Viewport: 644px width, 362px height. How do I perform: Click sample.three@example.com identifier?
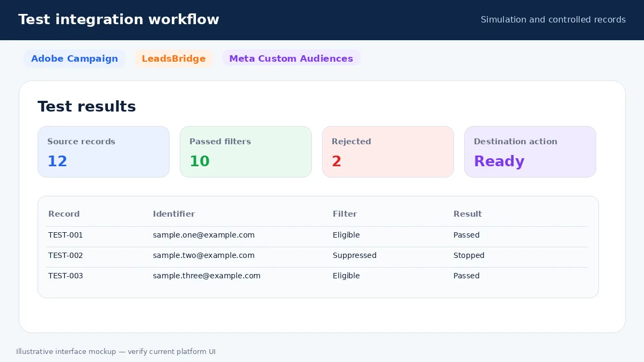[207, 276]
